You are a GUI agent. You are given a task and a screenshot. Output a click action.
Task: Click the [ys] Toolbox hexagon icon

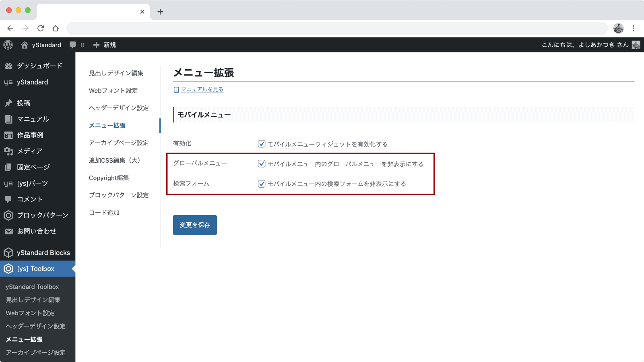coord(8,269)
